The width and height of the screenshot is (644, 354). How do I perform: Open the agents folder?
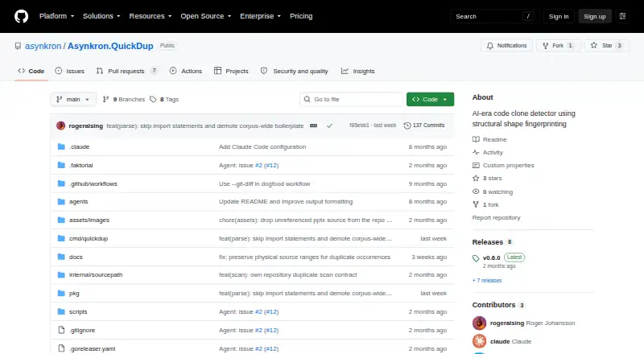pos(78,202)
